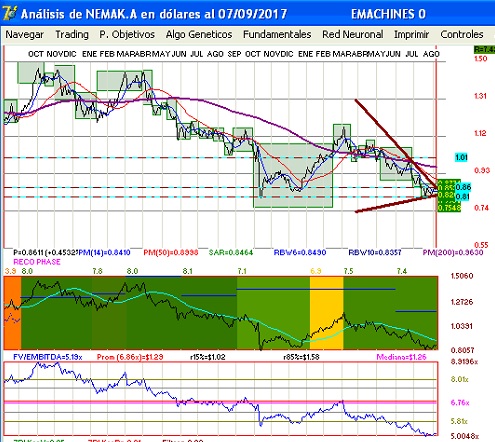495x442 pixels.
Task: Click the SAR=0.8464 indicator label
Action: 231,253
